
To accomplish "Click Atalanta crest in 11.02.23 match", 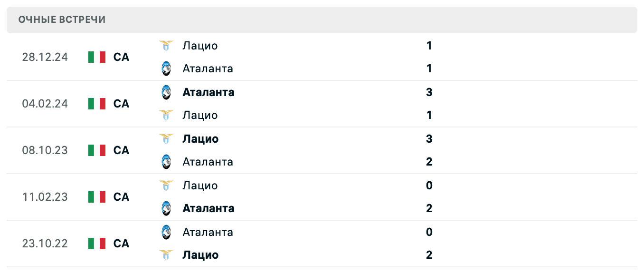I will [166, 208].
